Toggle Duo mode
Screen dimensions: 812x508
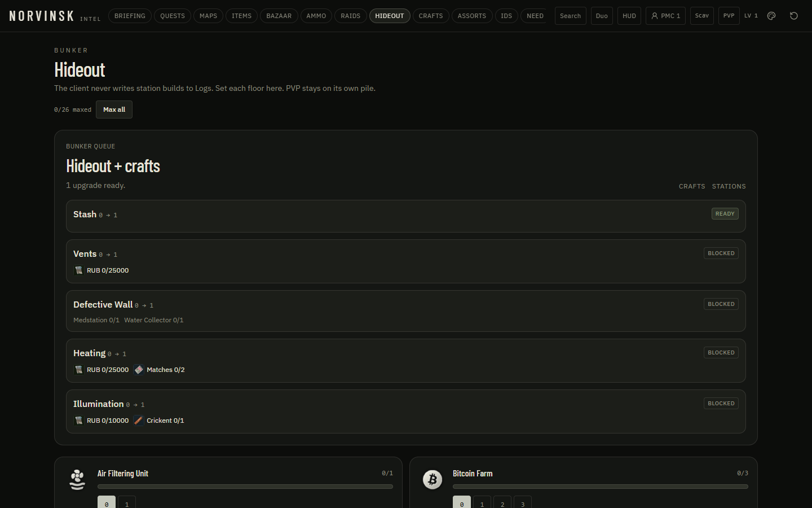(602, 16)
